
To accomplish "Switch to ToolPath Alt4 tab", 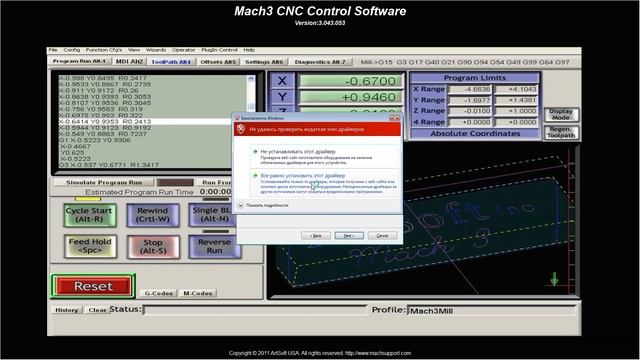I will coord(171,62).
